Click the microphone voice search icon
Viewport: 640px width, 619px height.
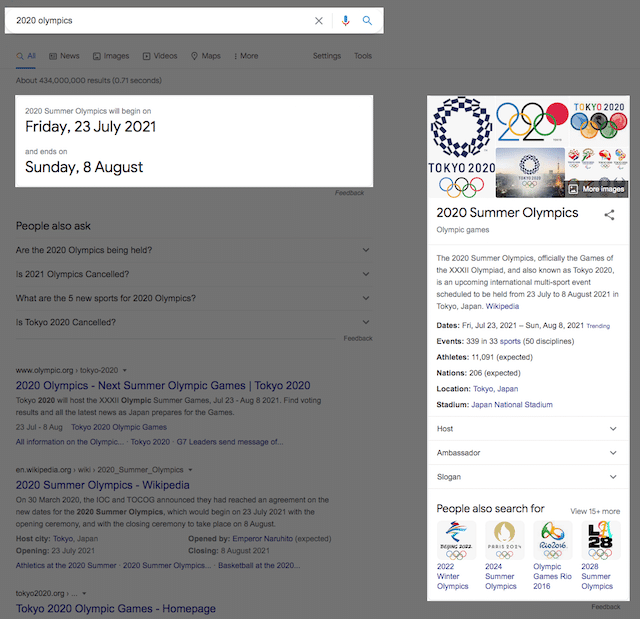pyautogui.click(x=345, y=20)
